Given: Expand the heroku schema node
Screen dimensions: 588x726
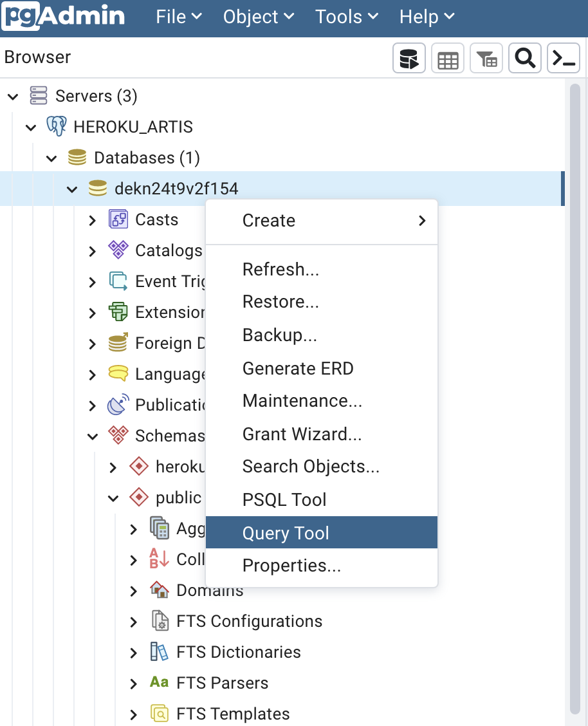Looking at the screenshot, I should coord(113,467).
